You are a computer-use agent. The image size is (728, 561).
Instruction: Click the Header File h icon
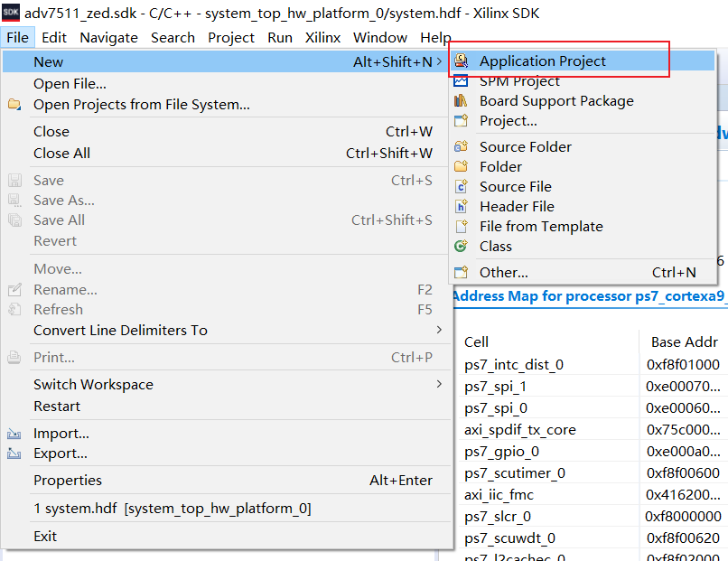461,206
